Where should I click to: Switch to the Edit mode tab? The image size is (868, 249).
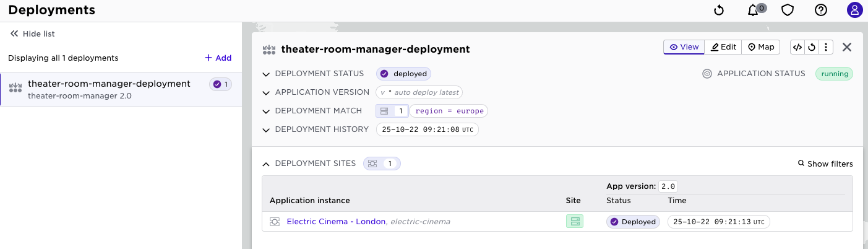pyautogui.click(x=723, y=47)
